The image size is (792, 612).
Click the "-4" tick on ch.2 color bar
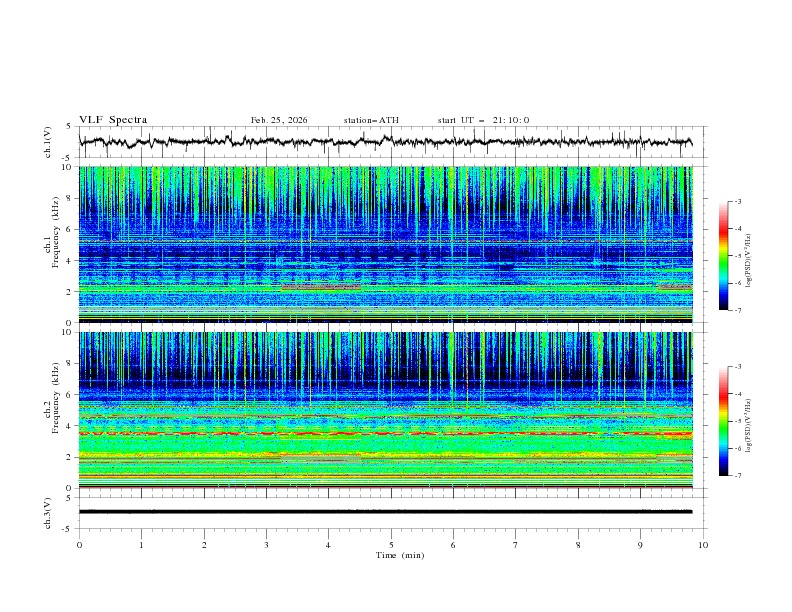click(x=738, y=394)
